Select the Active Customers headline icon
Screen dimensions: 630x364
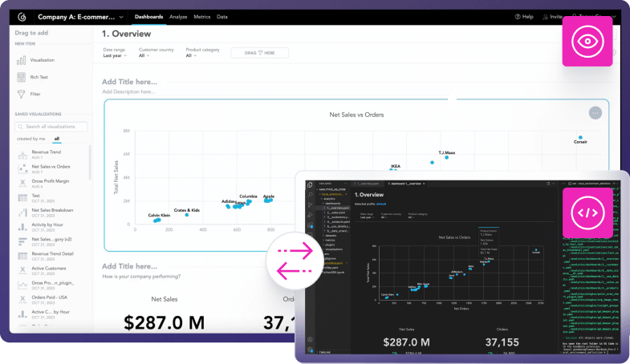[x=22, y=270]
